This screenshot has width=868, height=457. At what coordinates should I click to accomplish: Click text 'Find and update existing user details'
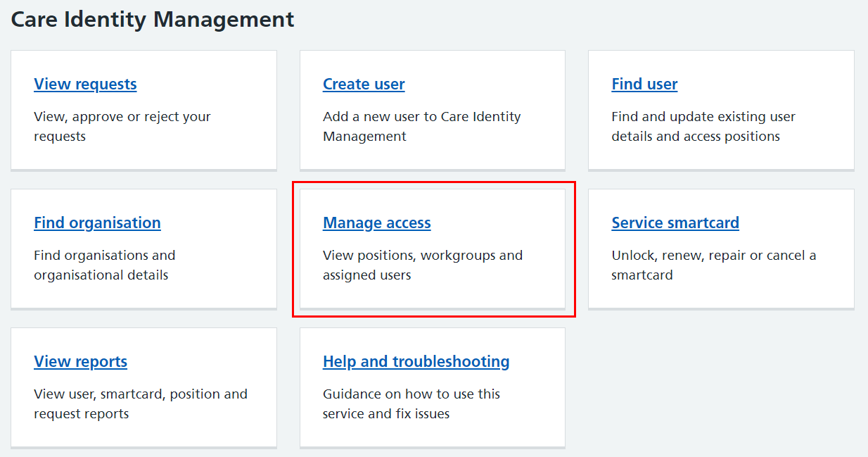click(x=703, y=127)
